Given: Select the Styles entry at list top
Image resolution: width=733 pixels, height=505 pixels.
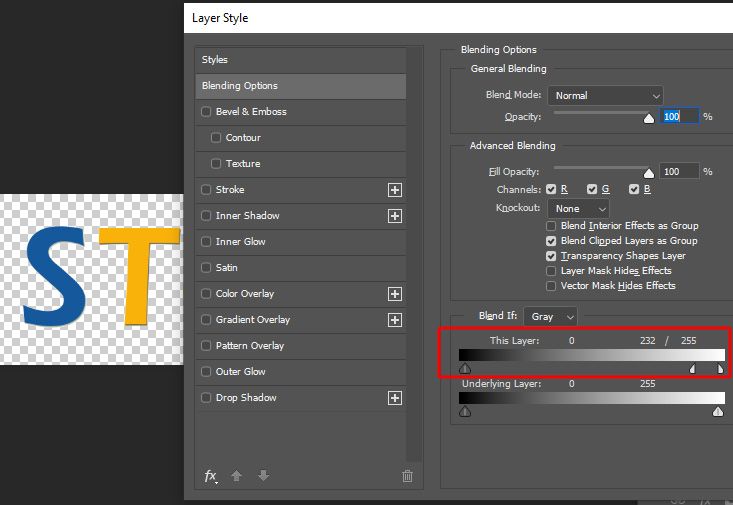Looking at the screenshot, I should pyautogui.click(x=301, y=60).
